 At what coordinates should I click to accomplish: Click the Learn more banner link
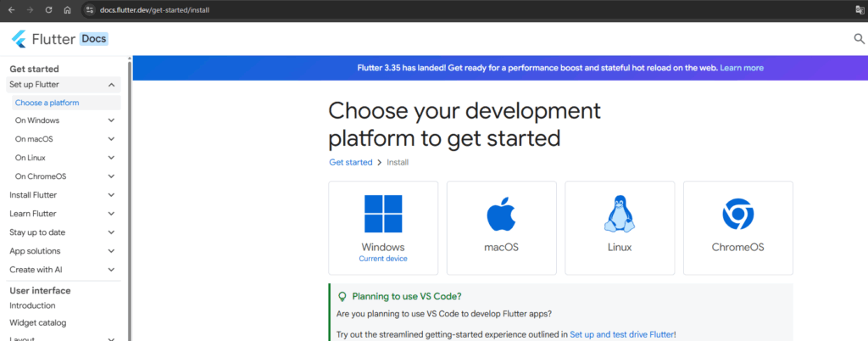point(742,68)
